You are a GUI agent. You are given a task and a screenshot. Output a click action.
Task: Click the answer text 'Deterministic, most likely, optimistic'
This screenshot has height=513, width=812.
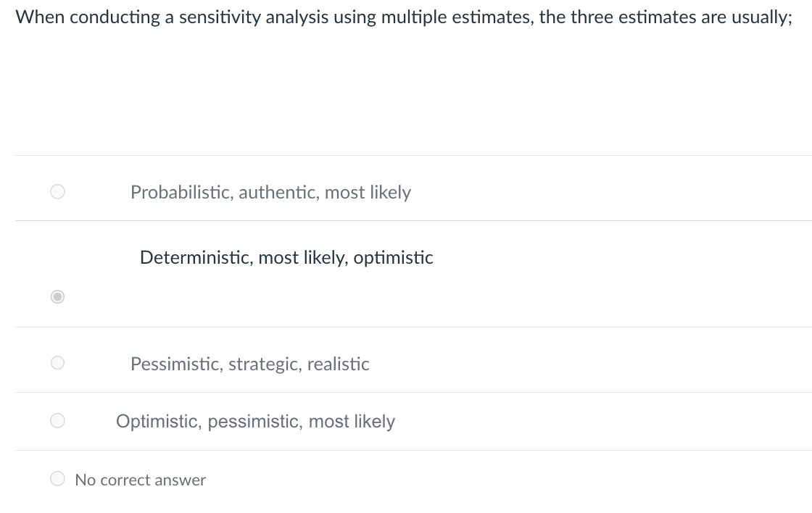point(286,257)
